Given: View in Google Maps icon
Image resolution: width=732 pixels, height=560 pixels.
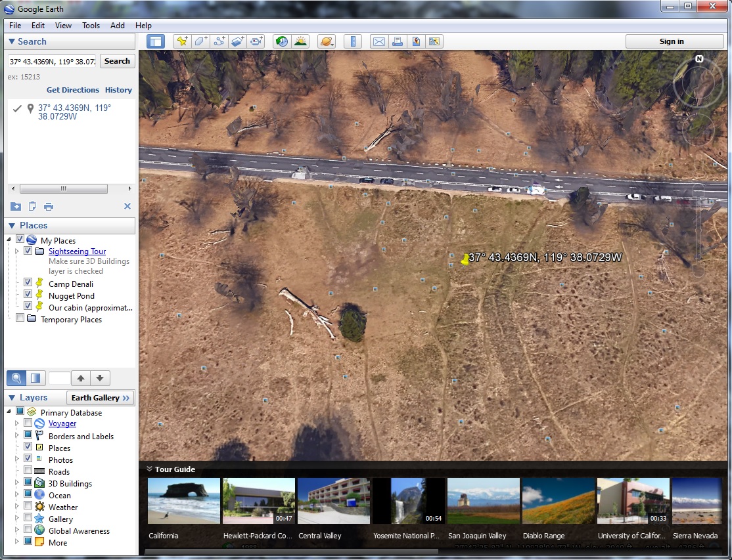Looking at the screenshot, I should 434,41.
